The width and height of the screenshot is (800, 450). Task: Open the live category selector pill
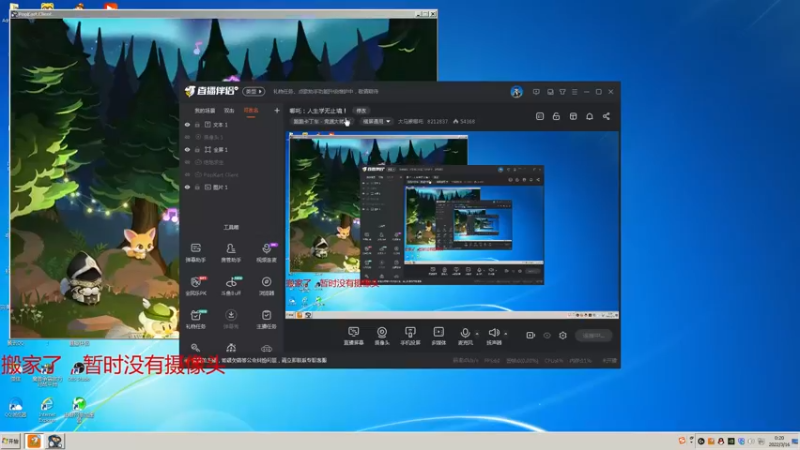click(x=321, y=121)
